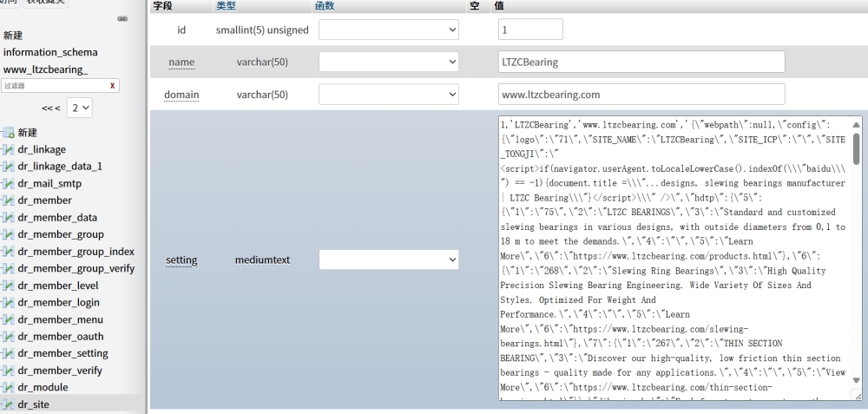Click the domain value field www.ltzcbearing.com

(641, 94)
